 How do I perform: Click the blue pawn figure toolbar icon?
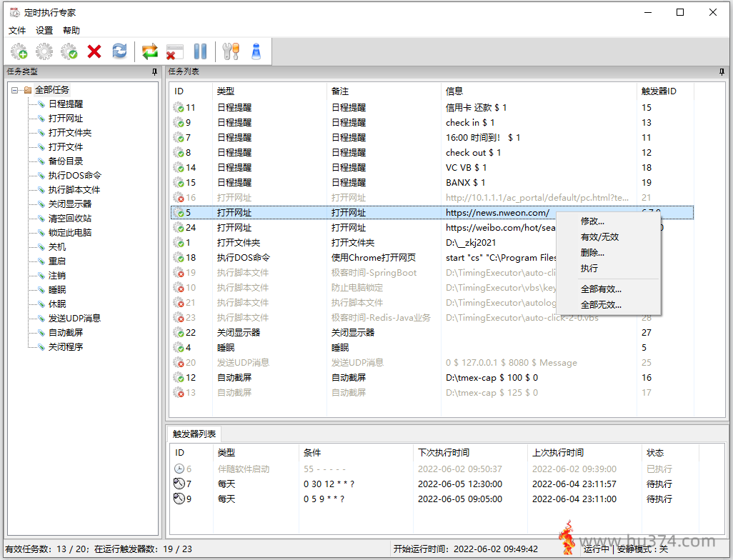256,51
